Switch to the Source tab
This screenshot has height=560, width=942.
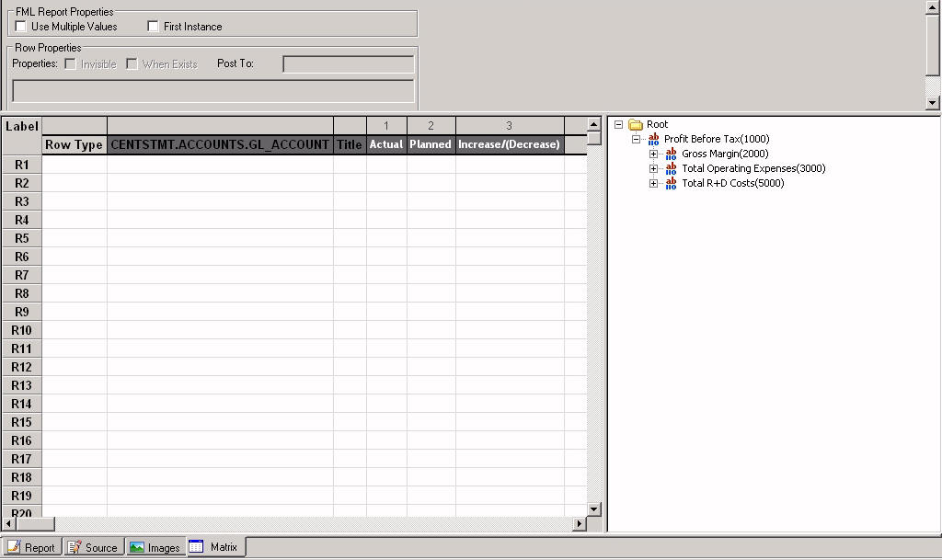click(95, 547)
